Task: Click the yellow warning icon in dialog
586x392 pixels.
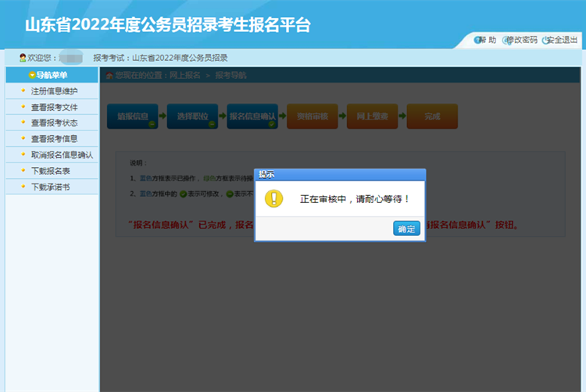Action: coord(273,198)
